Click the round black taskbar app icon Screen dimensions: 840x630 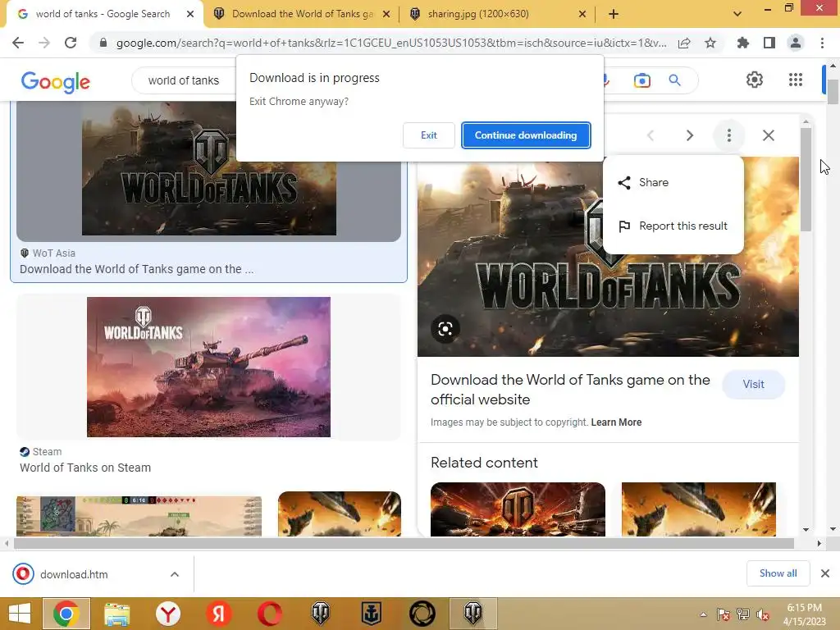(x=422, y=614)
